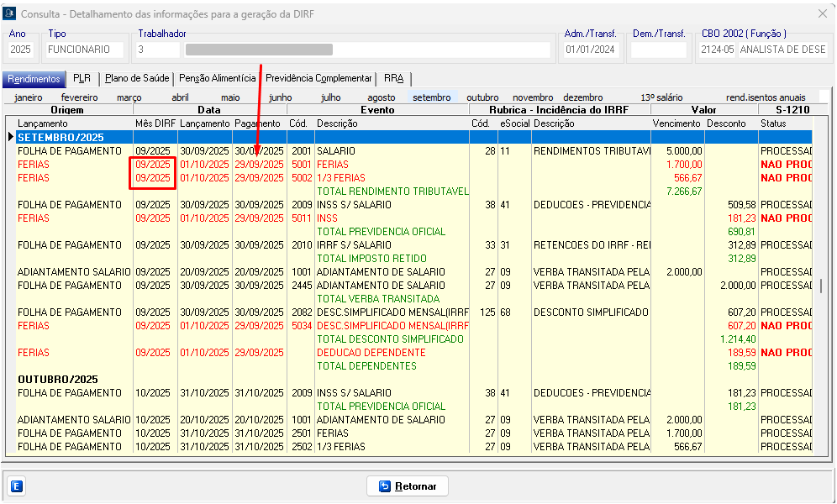837x504 pixels.
Task: Switch to the PLR tab
Action: coord(82,79)
